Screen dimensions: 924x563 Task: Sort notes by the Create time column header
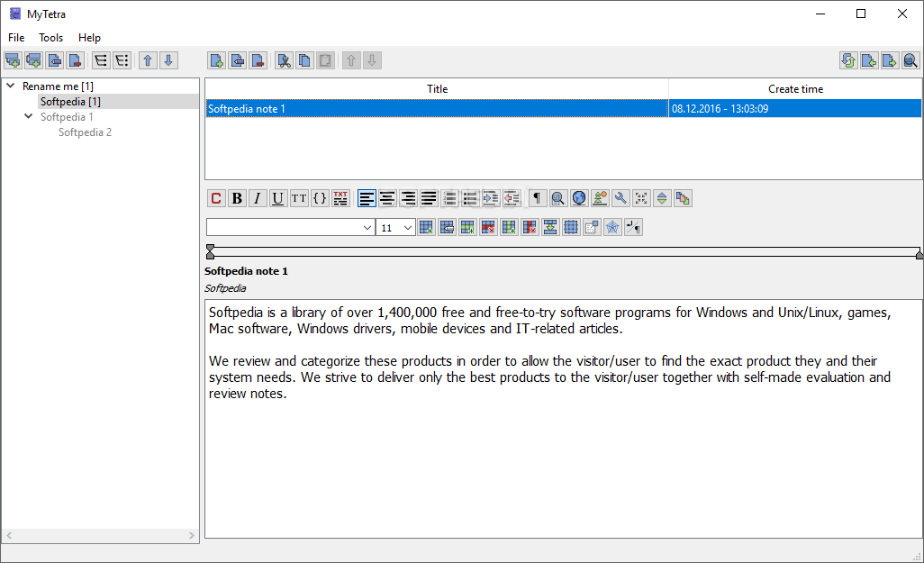795,89
